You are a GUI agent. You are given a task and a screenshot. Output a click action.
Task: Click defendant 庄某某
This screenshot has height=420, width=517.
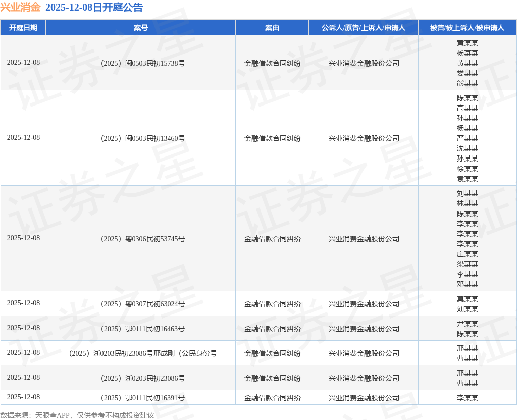pos(467,254)
